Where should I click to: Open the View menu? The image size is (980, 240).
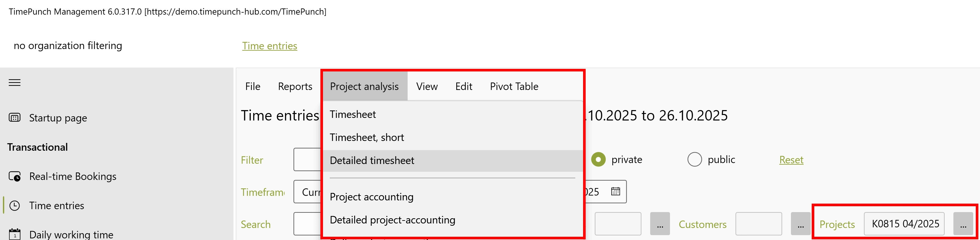427,86
